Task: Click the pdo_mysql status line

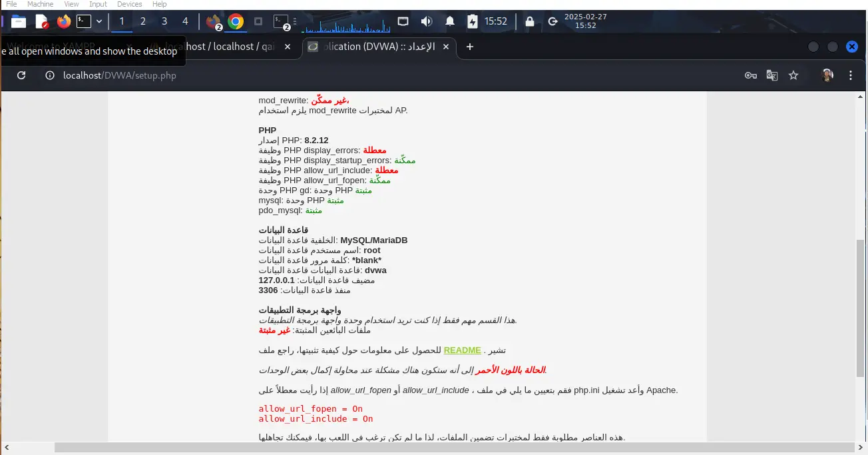Action: click(x=290, y=211)
